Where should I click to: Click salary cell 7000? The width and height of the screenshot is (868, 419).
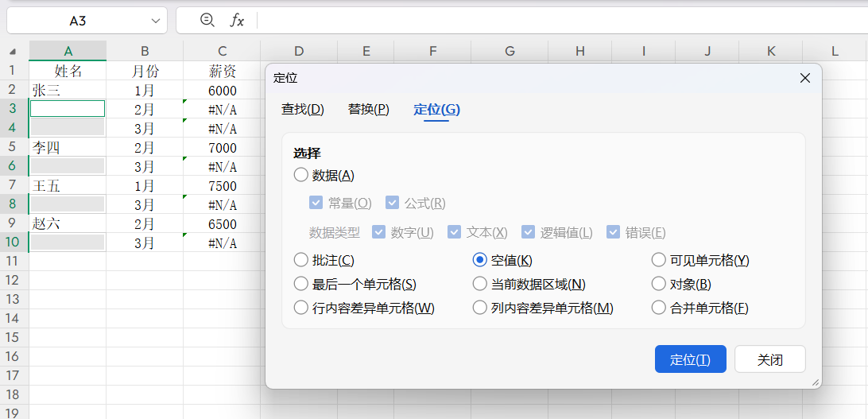pos(222,147)
